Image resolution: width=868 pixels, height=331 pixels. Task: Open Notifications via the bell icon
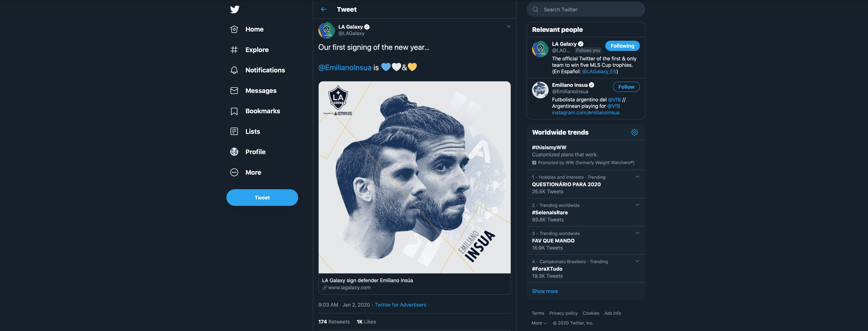(x=234, y=70)
